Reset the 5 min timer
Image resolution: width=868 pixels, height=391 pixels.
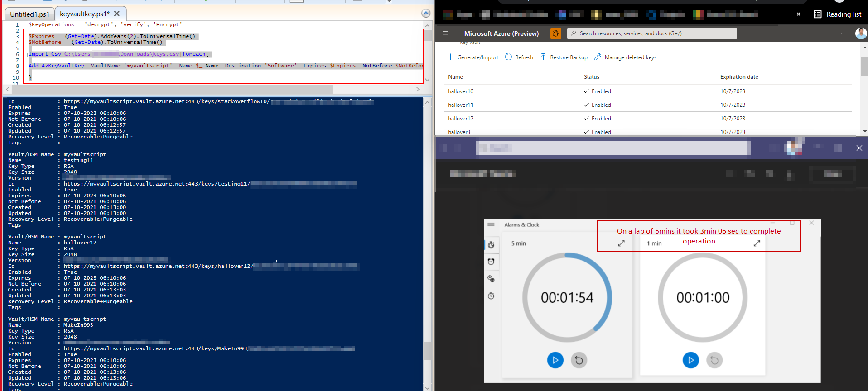click(579, 360)
